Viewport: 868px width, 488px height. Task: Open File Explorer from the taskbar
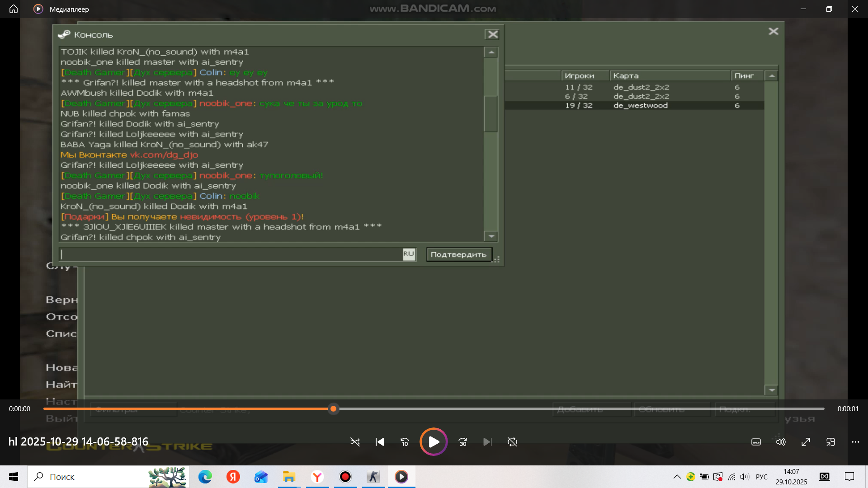tap(289, 477)
